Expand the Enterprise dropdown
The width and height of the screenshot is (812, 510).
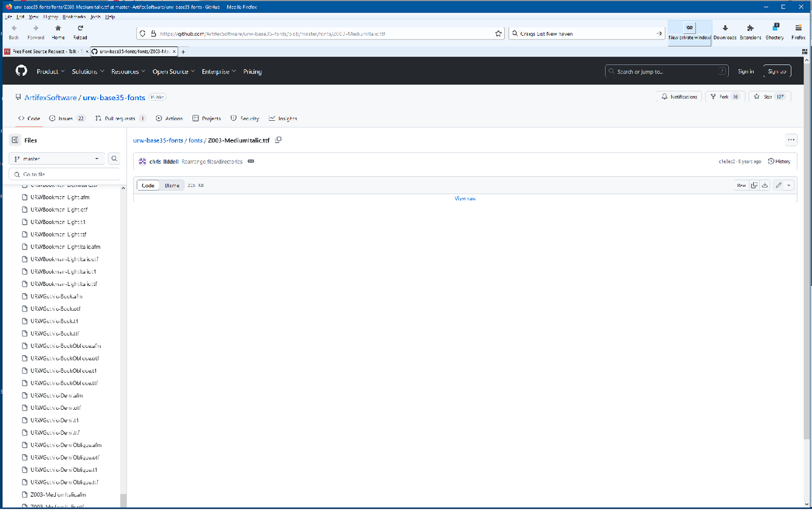[220, 72]
